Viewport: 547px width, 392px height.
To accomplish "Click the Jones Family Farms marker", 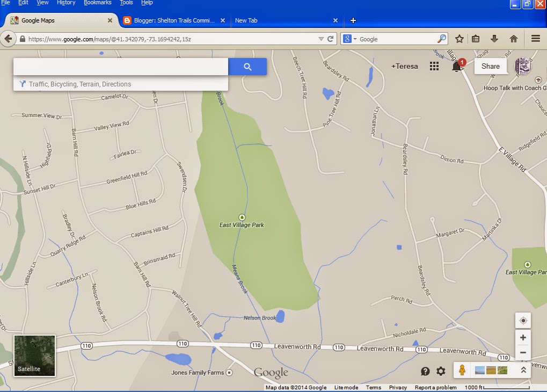I will pyautogui.click(x=229, y=373).
